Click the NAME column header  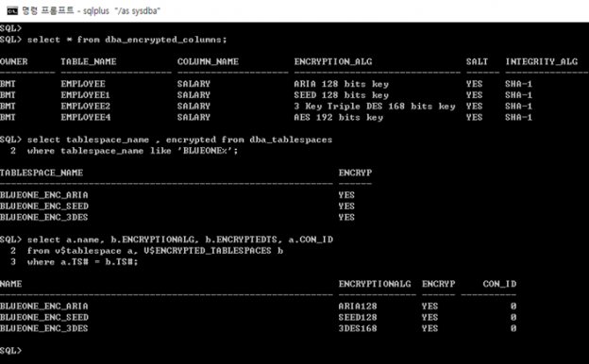coord(11,284)
